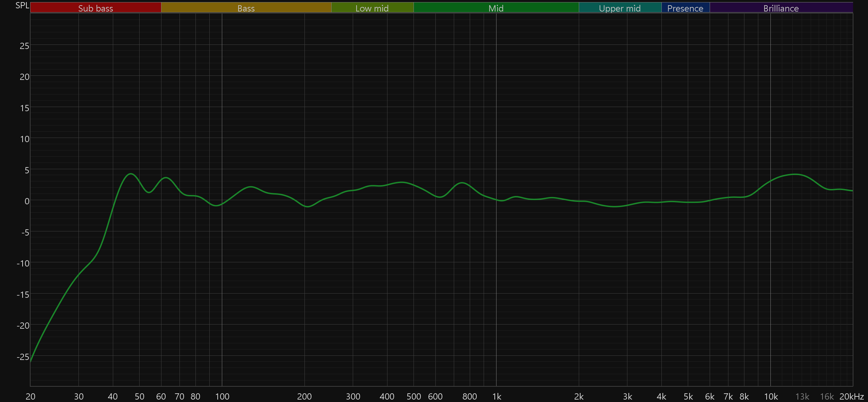Select the Bass frequency band header
The image size is (868, 402).
(x=246, y=8)
